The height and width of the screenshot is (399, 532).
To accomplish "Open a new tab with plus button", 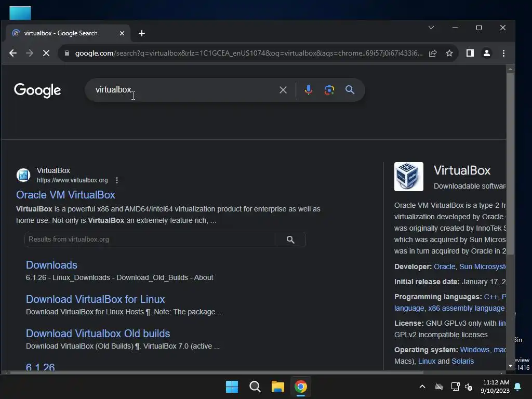I will point(142,33).
